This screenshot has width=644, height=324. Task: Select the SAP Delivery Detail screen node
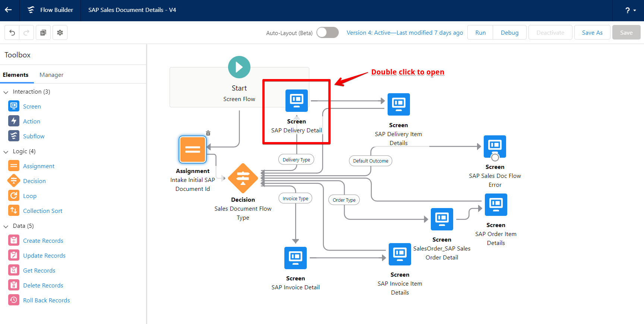(297, 101)
